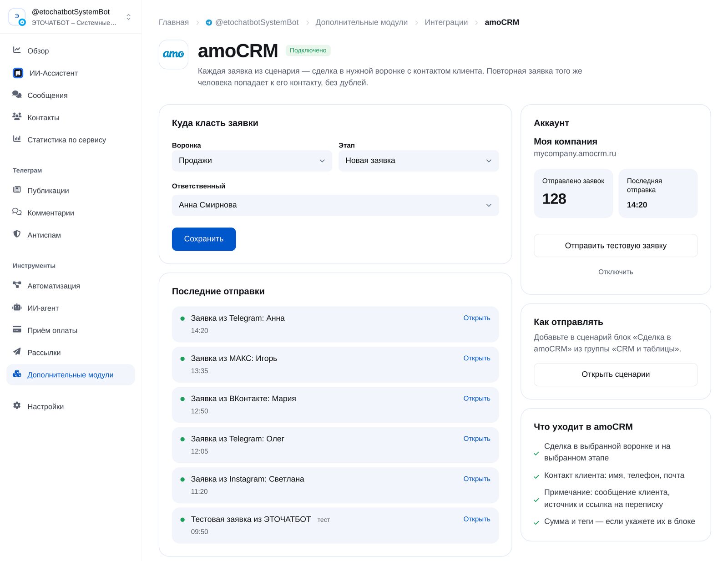Open the Тестовая заявка из ЭТОЧАТБОТ entry
The width and height of the screenshot is (728, 561).
pos(477,519)
